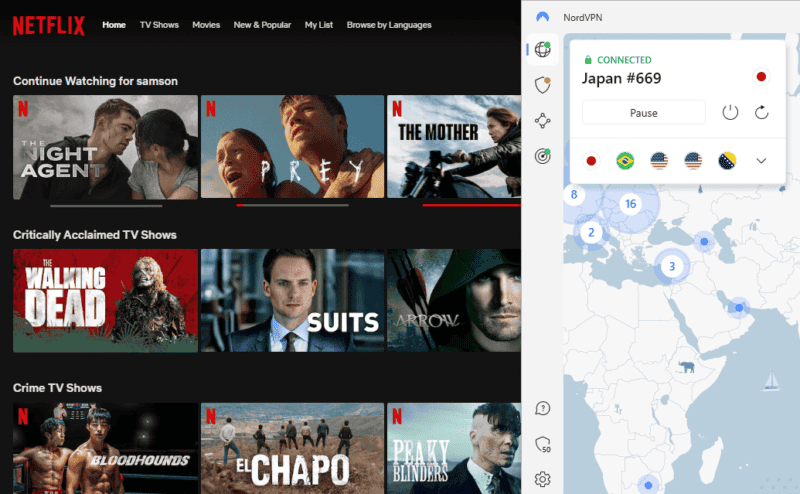Open the Bloodhounds title card
The height and width of the screenshot is (494, 800).
pyautogui.click(x=105, y=448)
